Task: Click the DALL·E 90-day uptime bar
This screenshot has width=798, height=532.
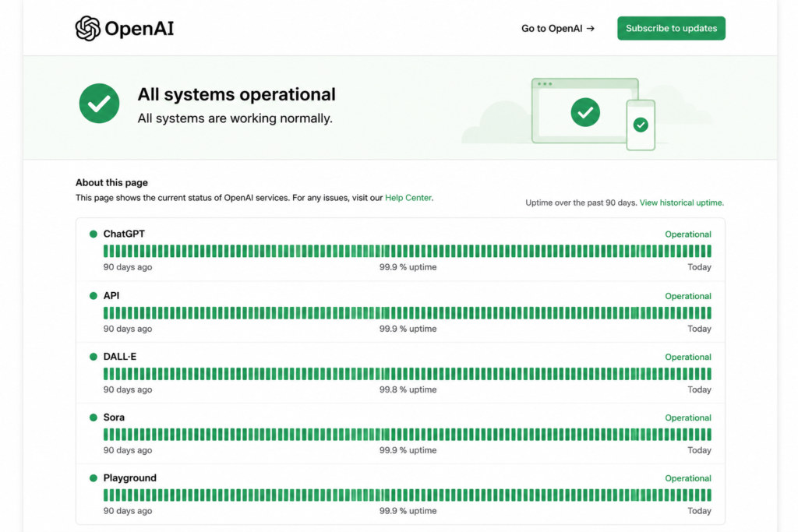Action: point(407,374)
